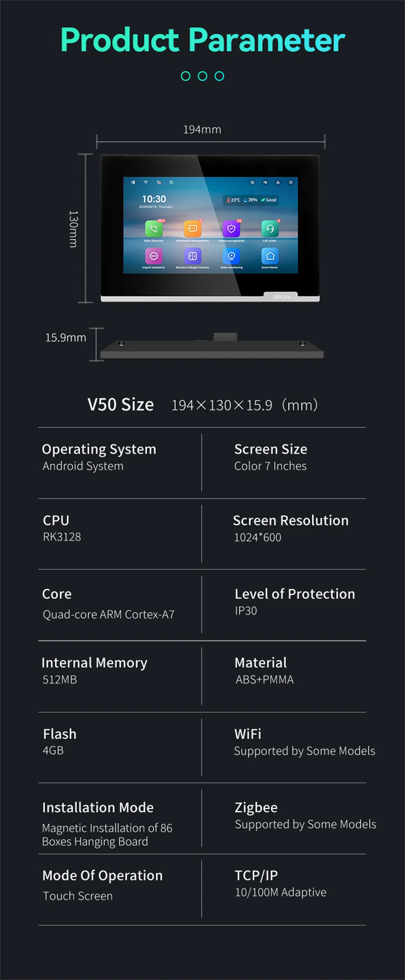The image size is (405, 980).
Task: Click the door icon at status bar left
Action: coord(133,182)
